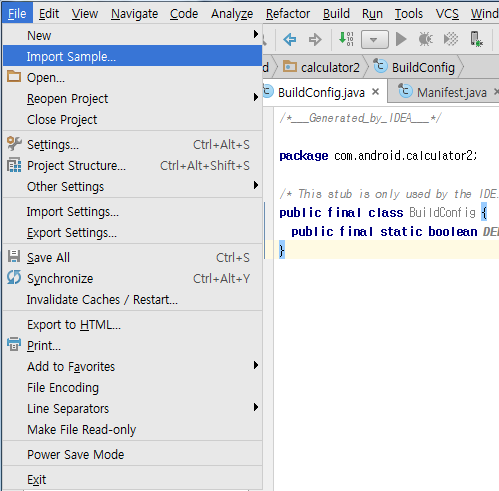The image size is (499, 491).
Task: Toggle Power Save Mode
Action: (x=133, y=455)
